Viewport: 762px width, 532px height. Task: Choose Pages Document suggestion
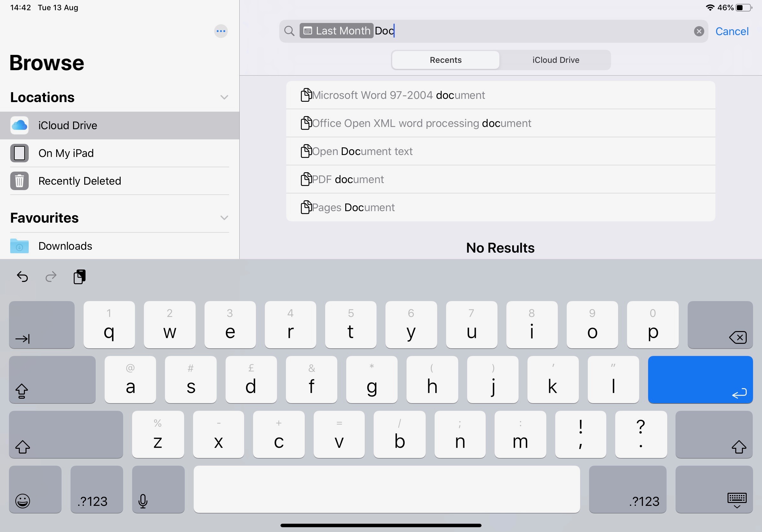pos(500,208)
